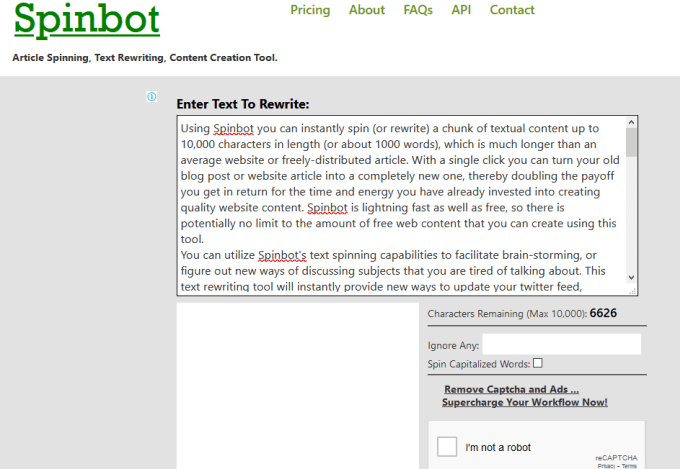The height and width of the screenshot is (469, 680).
Task: Open the Contact page
Action: click(x=512, y=10)
